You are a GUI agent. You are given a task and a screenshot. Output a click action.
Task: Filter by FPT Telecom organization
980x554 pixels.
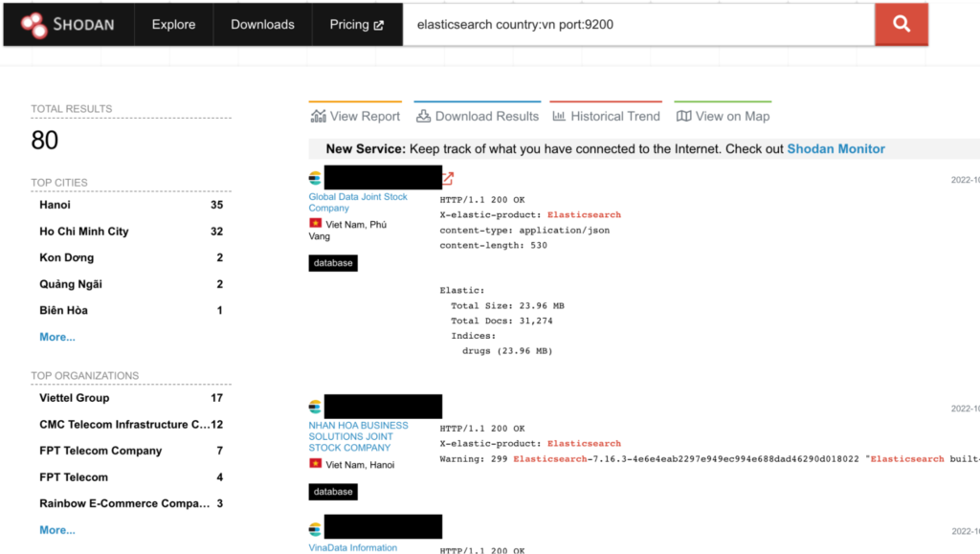click(x=74, y=477)
